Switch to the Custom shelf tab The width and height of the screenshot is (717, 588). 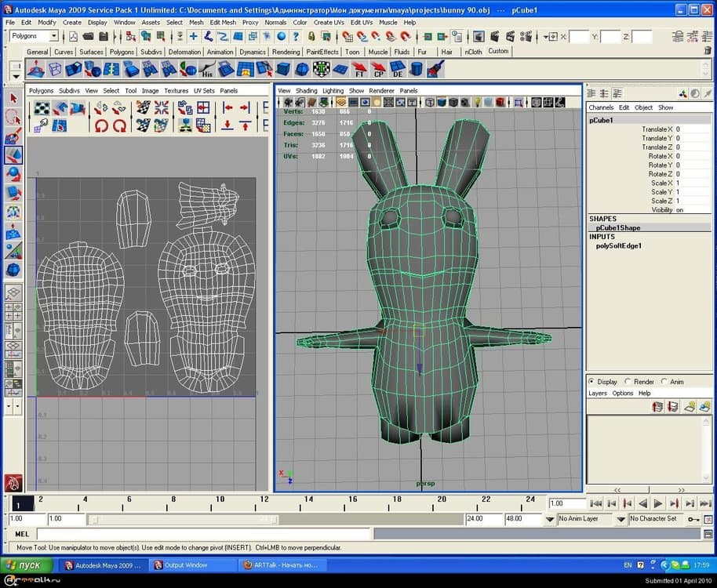tap(498, 50)
